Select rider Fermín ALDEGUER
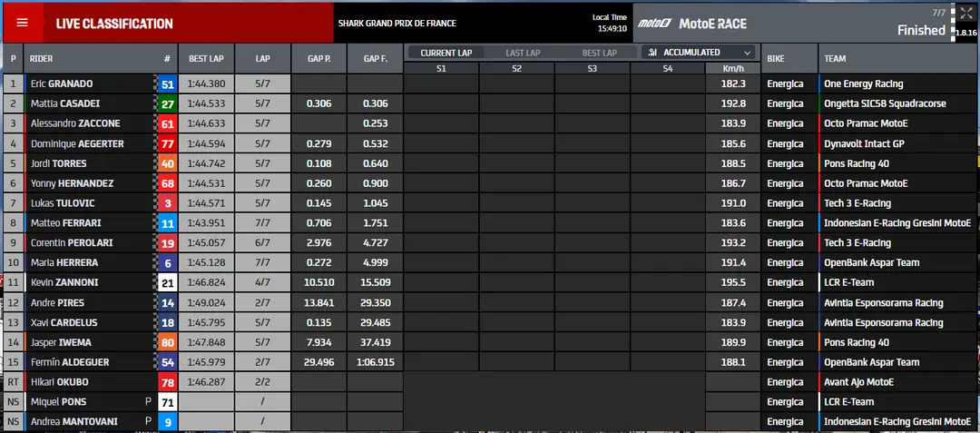The height and width of the screenshot is (433, 980). point(69,362)
